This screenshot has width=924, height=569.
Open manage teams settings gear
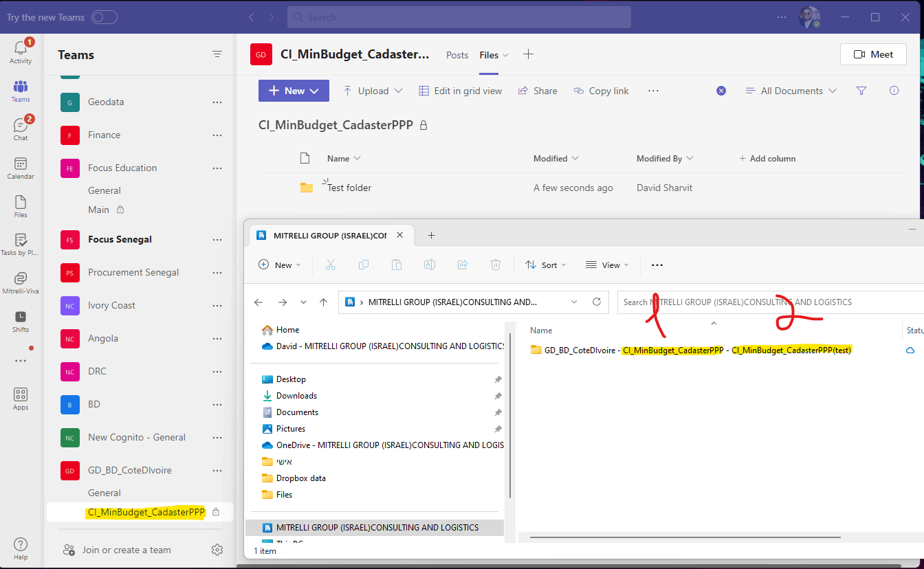tap(217, 550)
